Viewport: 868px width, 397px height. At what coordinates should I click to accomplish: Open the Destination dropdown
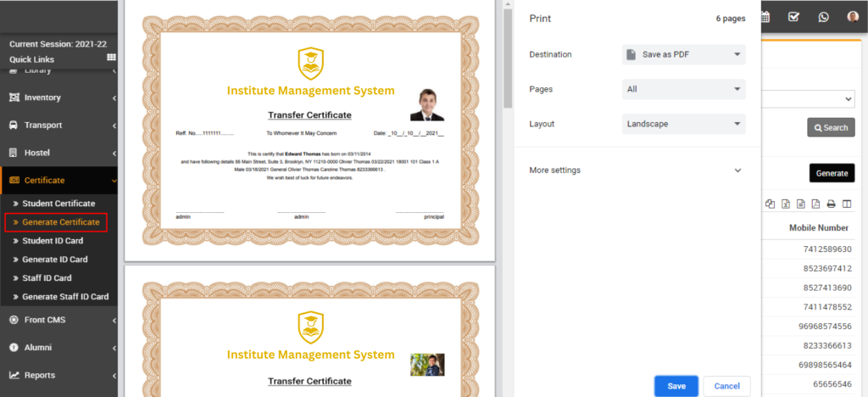(683, 54)
